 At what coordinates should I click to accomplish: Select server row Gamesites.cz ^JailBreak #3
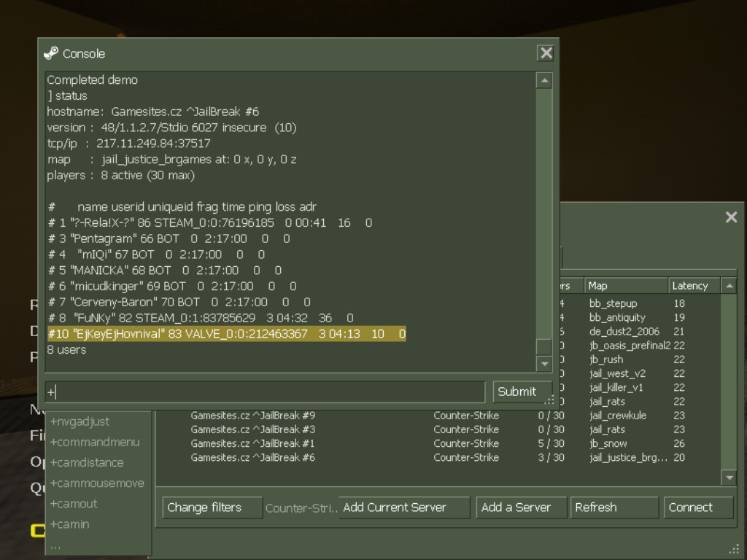coord(438,429)
